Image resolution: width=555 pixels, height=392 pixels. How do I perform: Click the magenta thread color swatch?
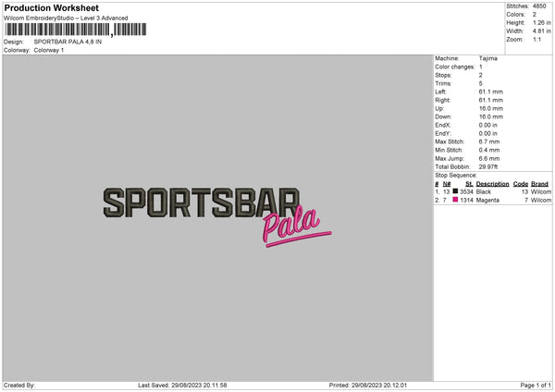(x=455, y=200)
